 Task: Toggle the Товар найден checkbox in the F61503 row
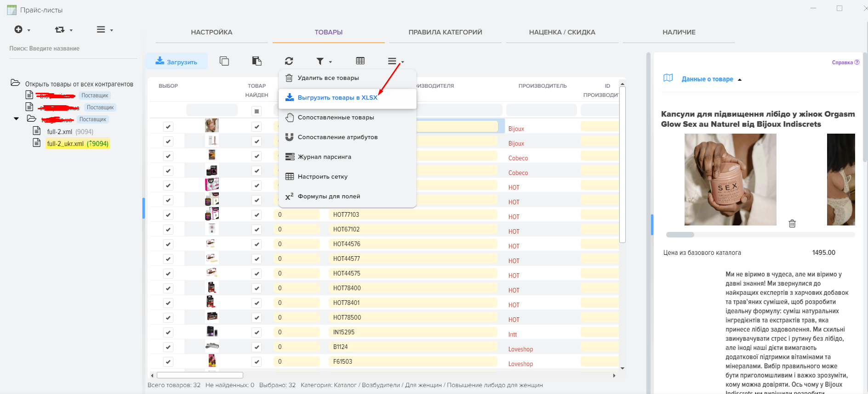[257, 362]
